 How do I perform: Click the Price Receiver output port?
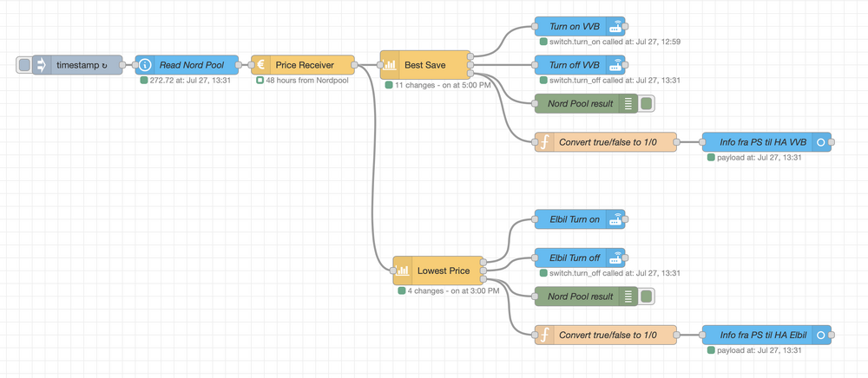point(356,65)
